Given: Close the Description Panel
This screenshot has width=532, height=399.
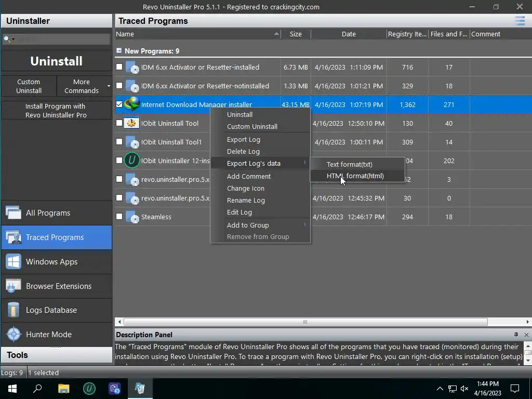Looking at the screenshot, I should tap(526, 335).
